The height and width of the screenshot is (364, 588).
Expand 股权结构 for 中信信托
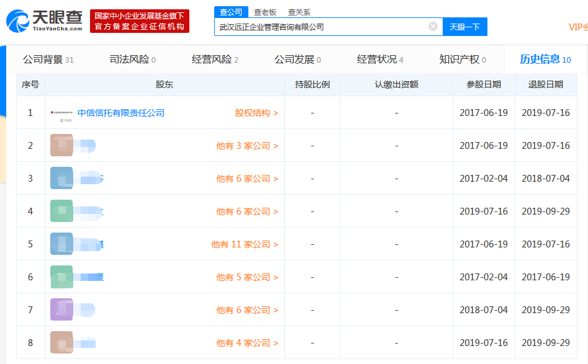pos(256,113)
